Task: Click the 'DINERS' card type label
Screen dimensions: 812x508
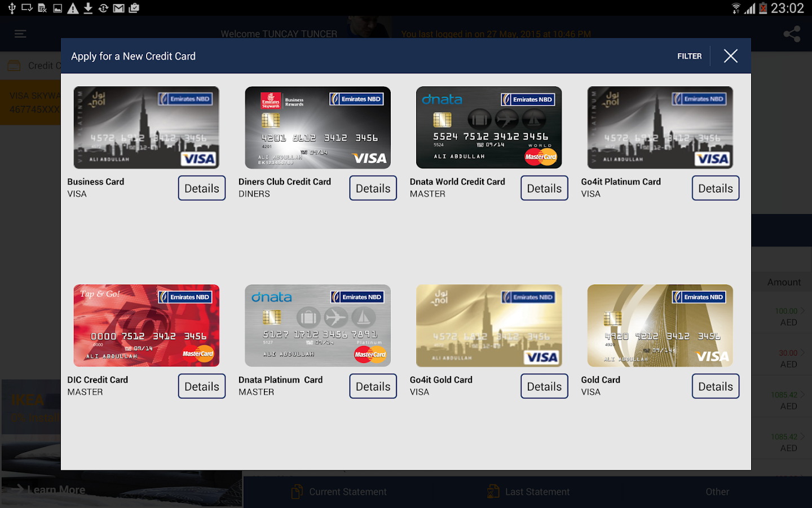Action: pos(254,194)
